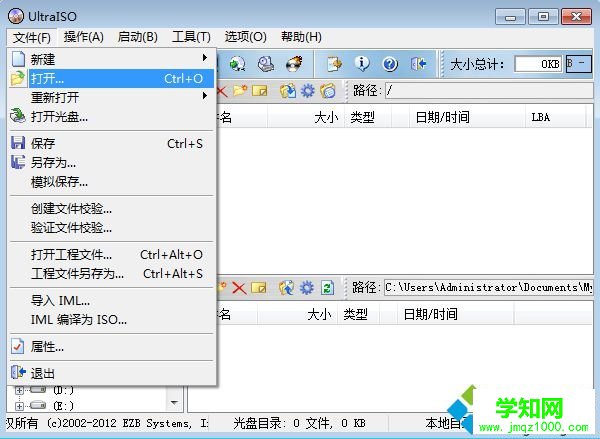Click the burn CD/DVD image icon
The width and height of the screenshot is (600, 439).
coord(294,64)
